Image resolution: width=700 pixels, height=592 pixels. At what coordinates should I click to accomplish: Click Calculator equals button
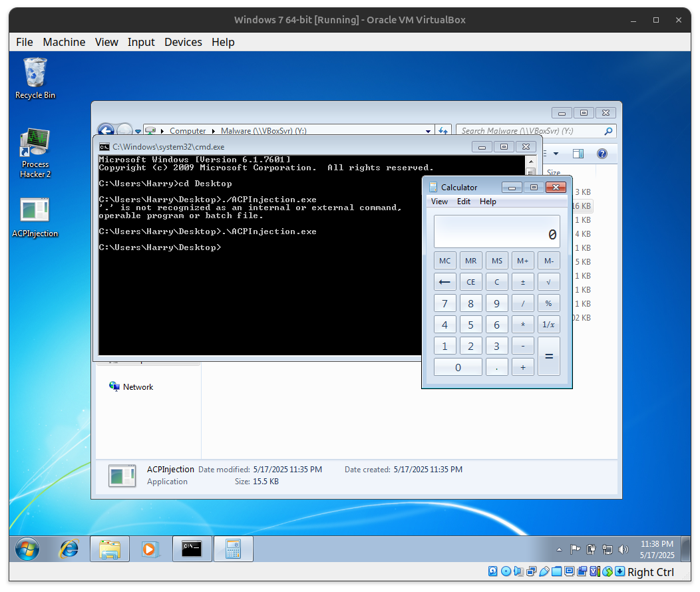[x=549, y=357]
